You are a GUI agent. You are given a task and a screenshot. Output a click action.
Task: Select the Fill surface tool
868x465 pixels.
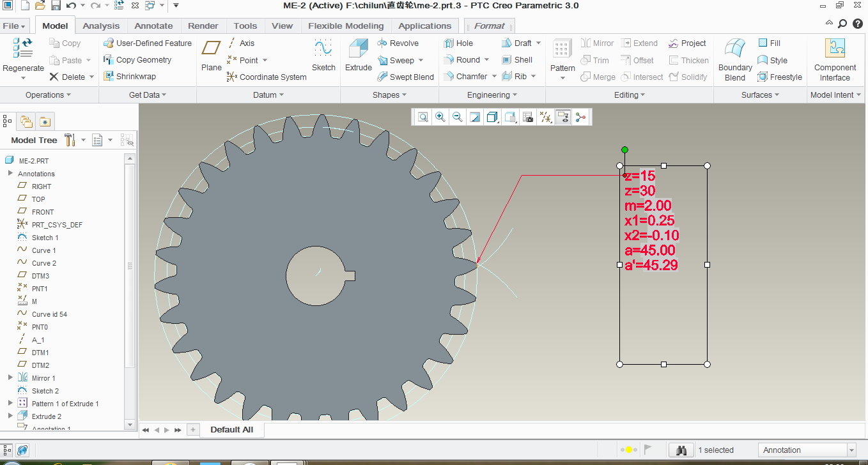click(x=769, y=43)
